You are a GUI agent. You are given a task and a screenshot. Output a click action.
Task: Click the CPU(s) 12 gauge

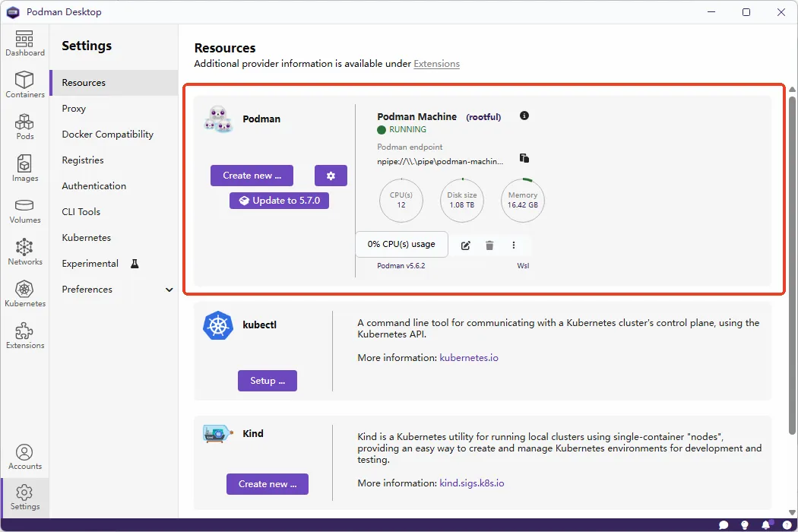401,200
